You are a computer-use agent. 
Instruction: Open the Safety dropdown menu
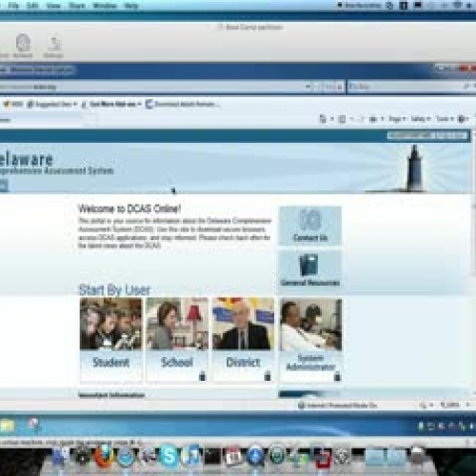click(421, 119)
